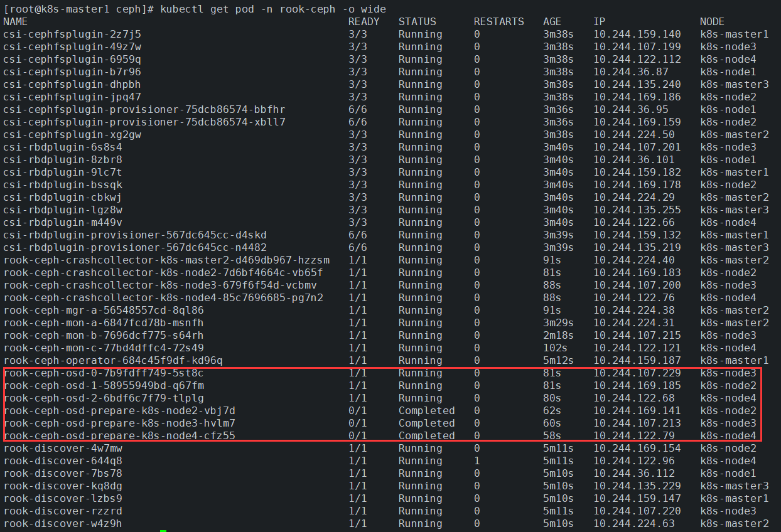Select pod name csi-cephfsplugin-6959q
The width and height of the screenshot is (781, 532).
point(72,59)
